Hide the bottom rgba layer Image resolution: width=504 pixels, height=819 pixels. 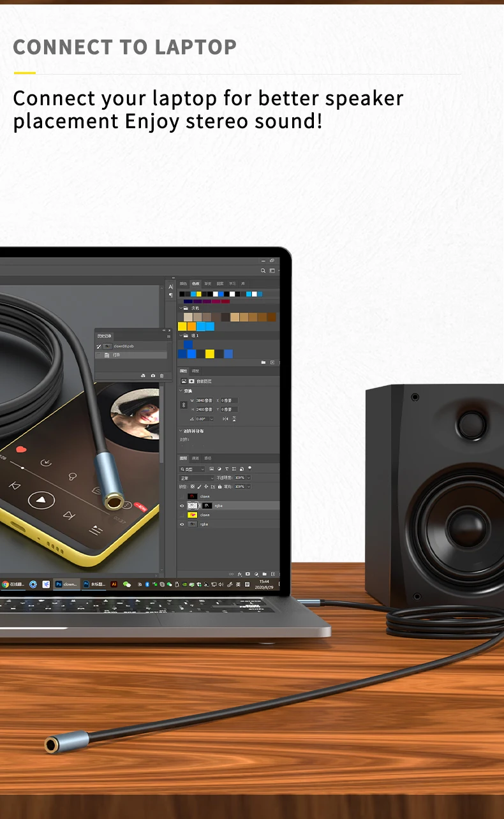click(182, 524)
